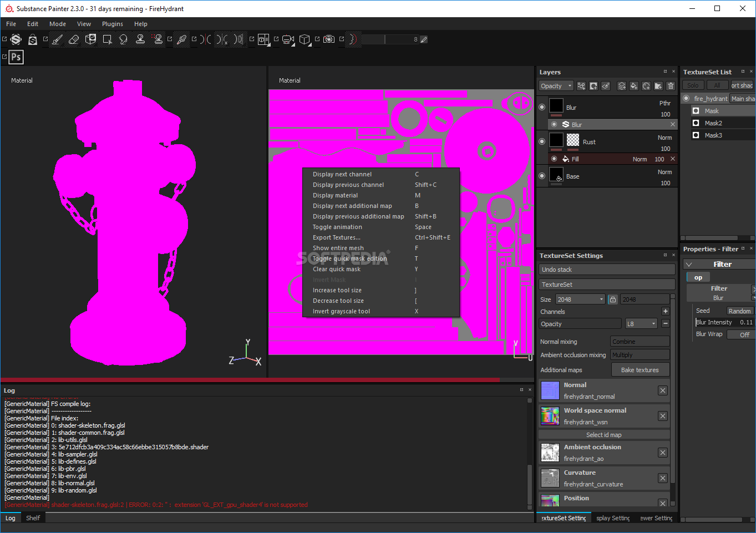Open Ambient occlusion mixing Multiply dropdown
The image size is (756, 533).
point(640,355)
